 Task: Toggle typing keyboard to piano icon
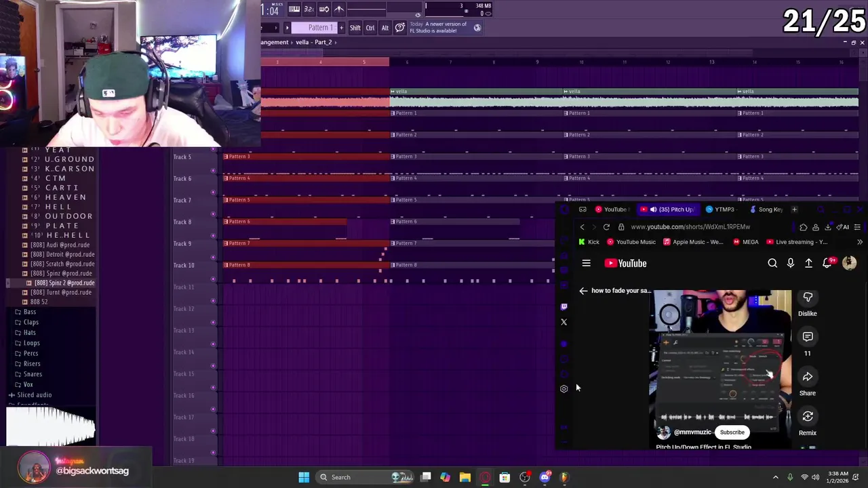click(x=294, y=9)
